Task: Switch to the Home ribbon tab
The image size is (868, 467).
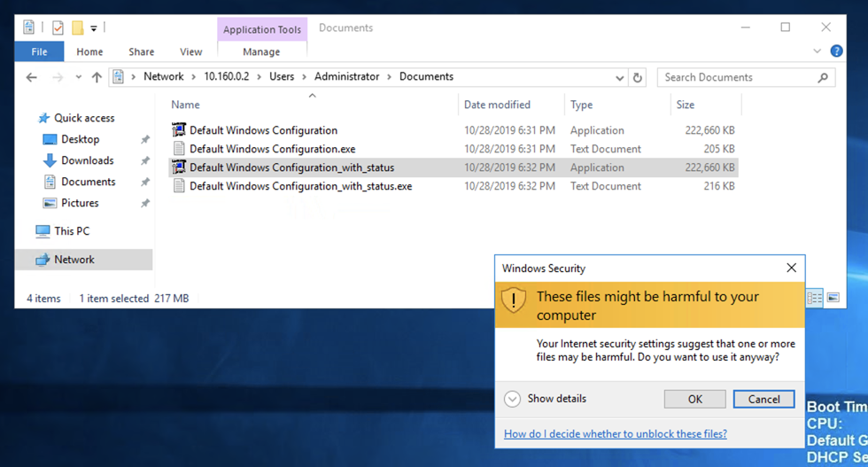Action: 89,51
